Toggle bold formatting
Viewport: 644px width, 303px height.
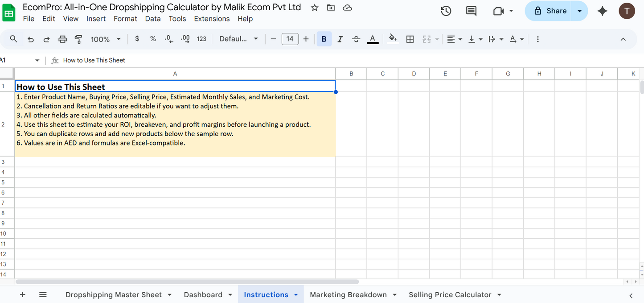pyautogui.click(x=324, y=39)
